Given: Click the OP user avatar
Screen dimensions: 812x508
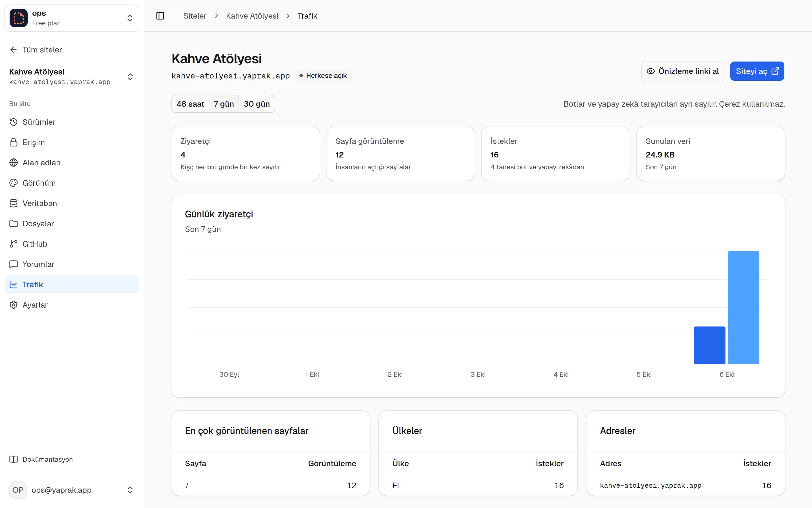Looking at the screenshot, I should [x=18, y=490].
